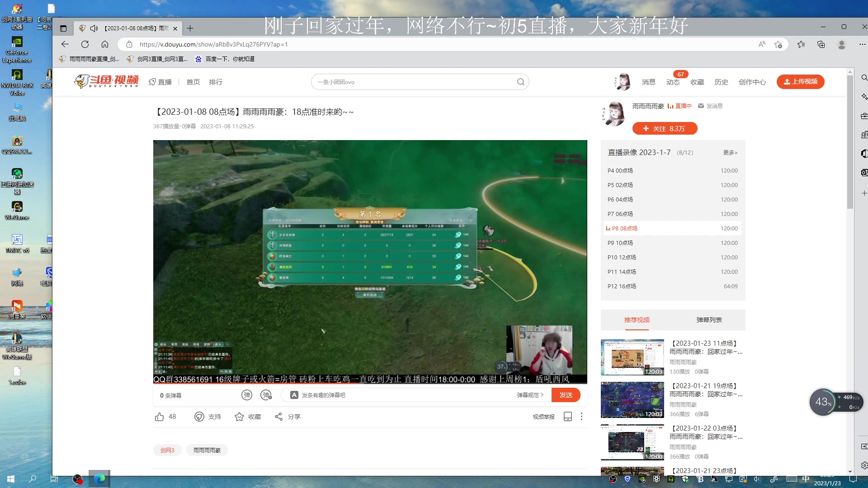Open Edge tab actions menu
The image size is (868, 488).
coord(63,28)
